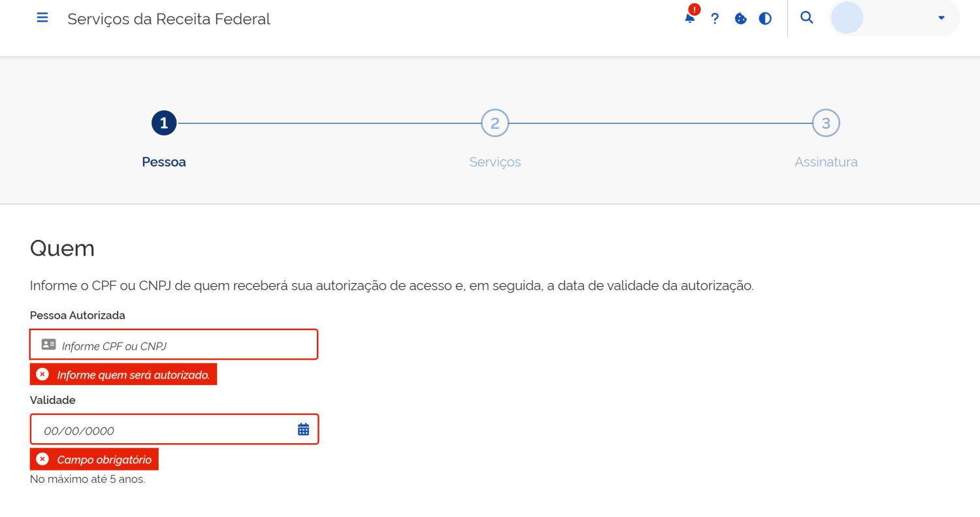Open cookie settings via the cookie icon
Screen dimensions: 980x517
740,18
